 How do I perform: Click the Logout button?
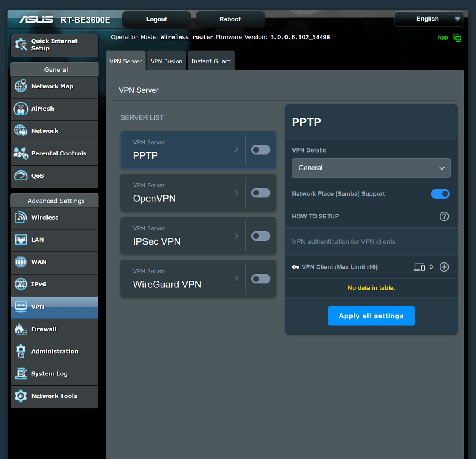156,19
